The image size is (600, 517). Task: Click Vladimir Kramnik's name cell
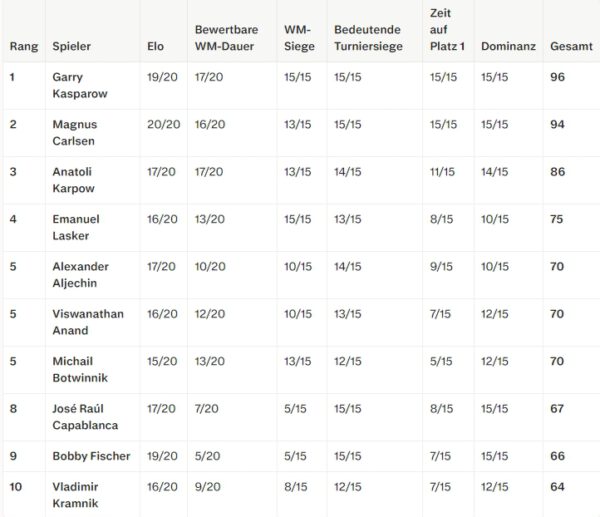75,495
